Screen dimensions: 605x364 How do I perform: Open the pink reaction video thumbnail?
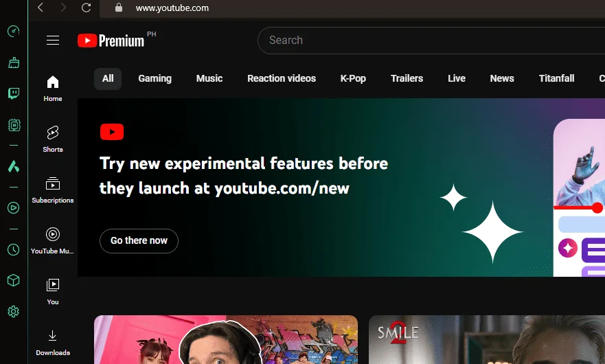coord(226,340)
